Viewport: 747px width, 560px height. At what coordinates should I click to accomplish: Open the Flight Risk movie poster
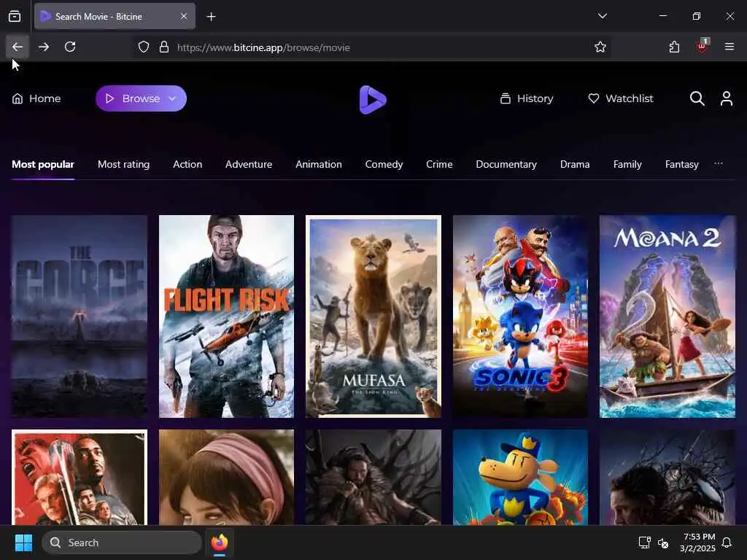(226, 316)
